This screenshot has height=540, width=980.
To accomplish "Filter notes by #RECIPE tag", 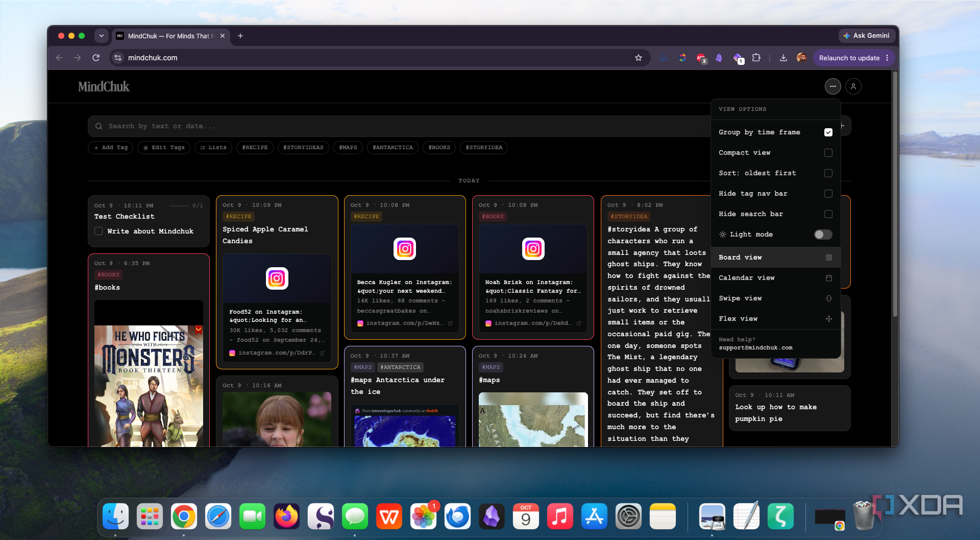I will 255,148.
